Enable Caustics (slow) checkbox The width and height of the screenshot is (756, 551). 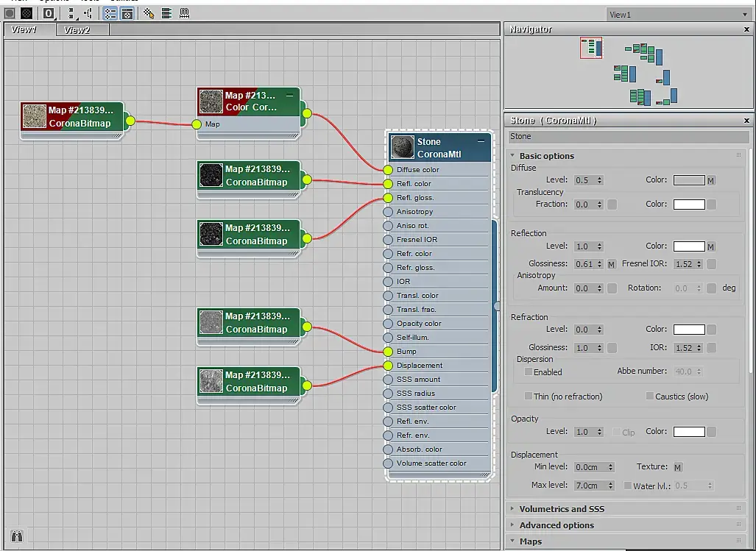click(x=650, y=396)
